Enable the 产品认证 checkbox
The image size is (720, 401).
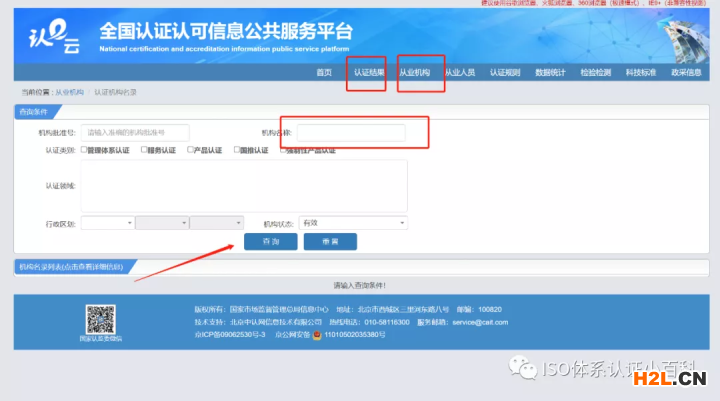[x=190, y=150]
